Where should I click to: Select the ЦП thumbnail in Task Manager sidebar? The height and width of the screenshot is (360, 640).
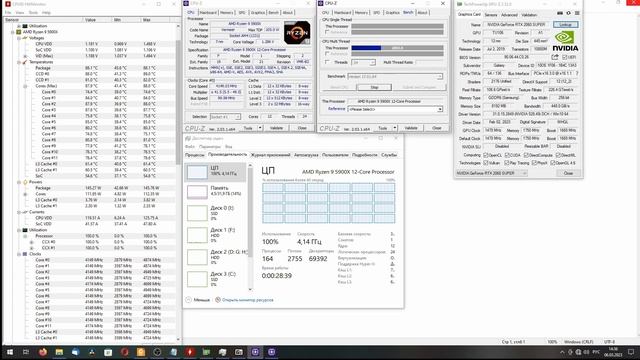point(197,172)
